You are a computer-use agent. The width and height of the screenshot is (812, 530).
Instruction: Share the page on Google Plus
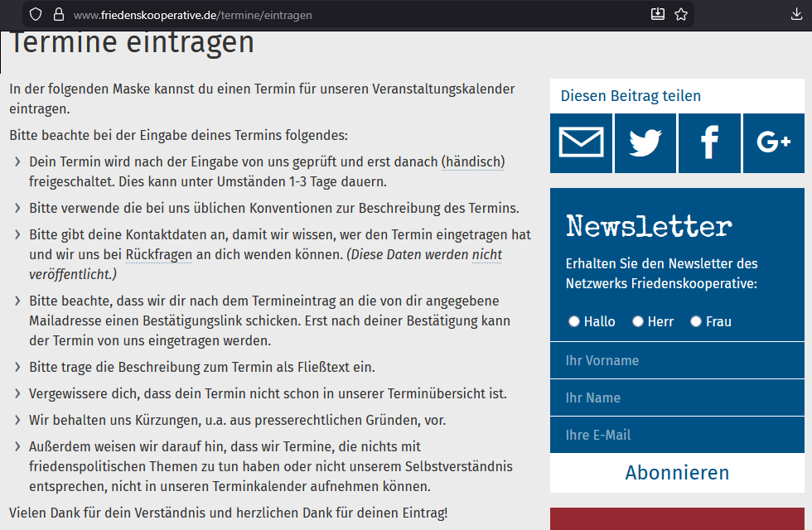pyautogui.click(x=774, y=143)
